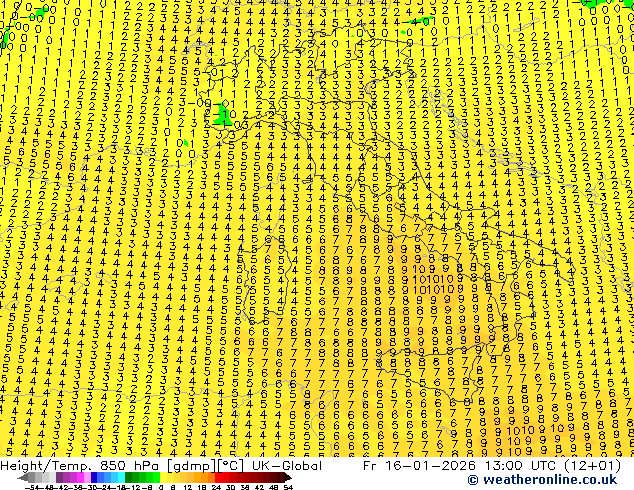Click the '(12+01)' forecast run label

(594, 466)
